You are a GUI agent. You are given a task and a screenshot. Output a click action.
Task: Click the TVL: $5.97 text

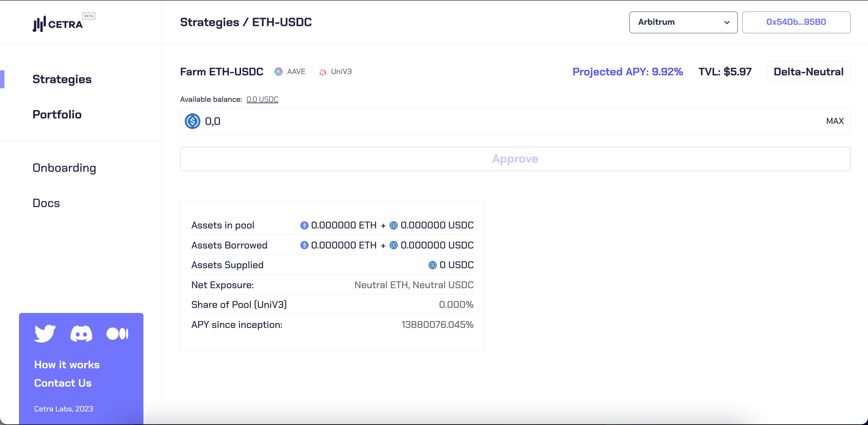click(725, 72)
